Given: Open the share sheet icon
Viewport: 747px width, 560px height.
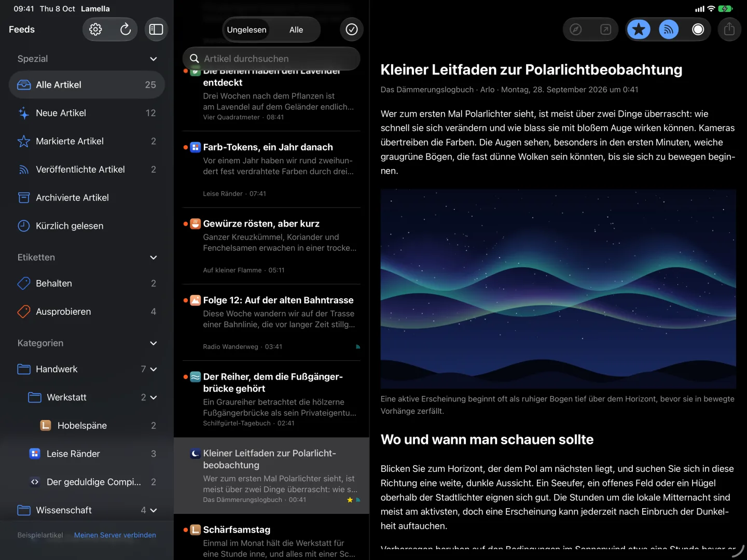Looking at the screenshot, I should click(x=729, y=30).
